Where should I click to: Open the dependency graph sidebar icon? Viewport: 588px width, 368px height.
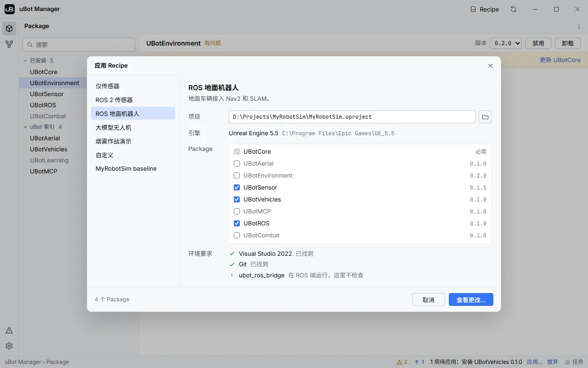pyautogui.click(x=9, y=44)
